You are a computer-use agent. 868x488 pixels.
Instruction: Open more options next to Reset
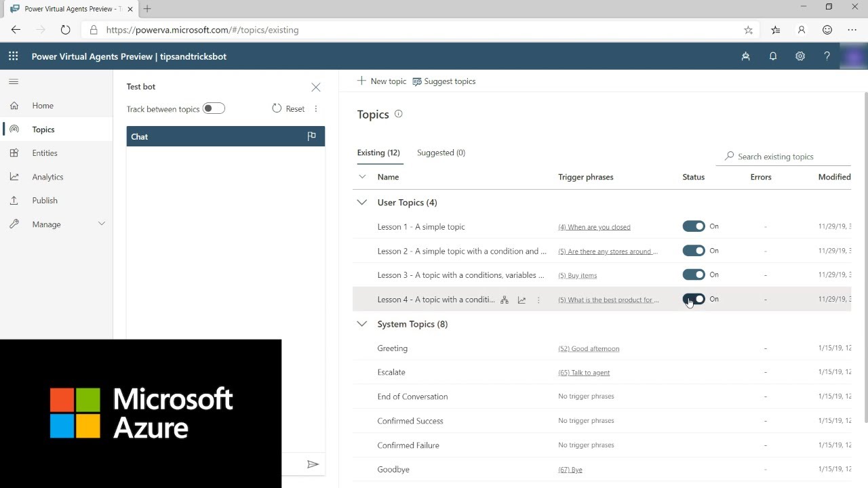(x=315, y=108)
